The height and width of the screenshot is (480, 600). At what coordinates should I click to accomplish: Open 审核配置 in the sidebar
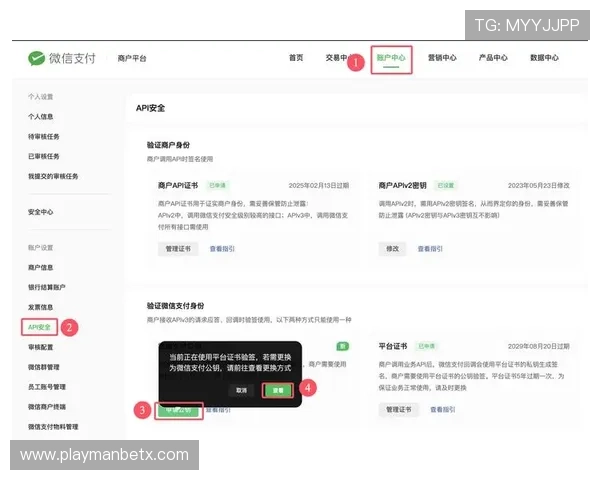[41, 347]
